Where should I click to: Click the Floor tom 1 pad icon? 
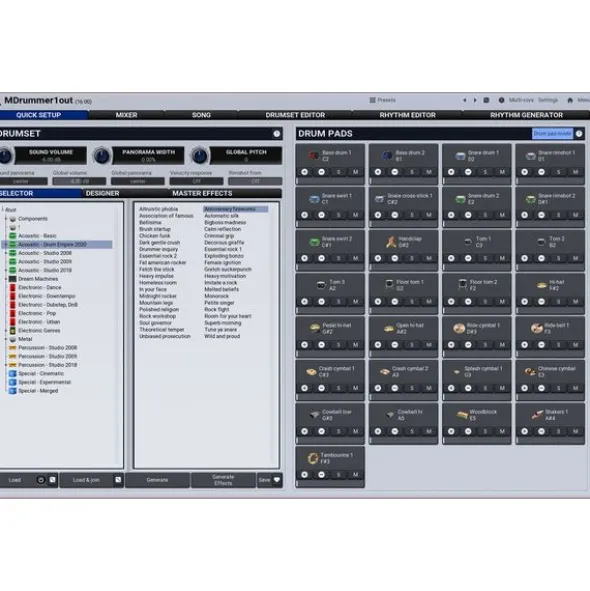389,285
